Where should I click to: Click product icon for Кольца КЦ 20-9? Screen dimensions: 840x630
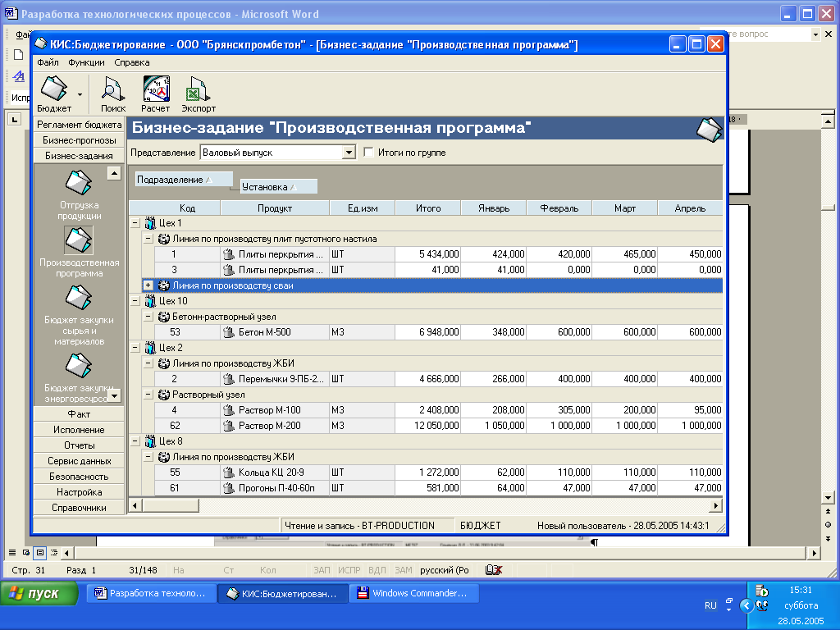click(x=230, y=472)
